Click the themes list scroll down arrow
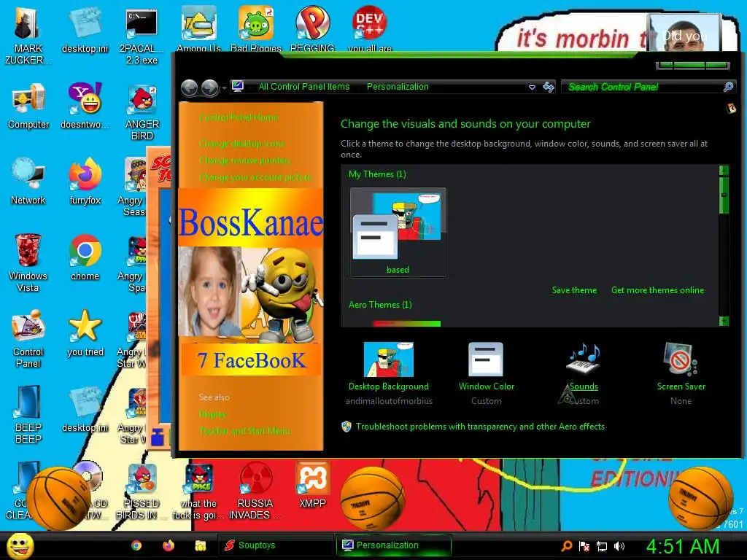Image resolution: width=747 pixels, height=560 pixels. tap(724, 321)
